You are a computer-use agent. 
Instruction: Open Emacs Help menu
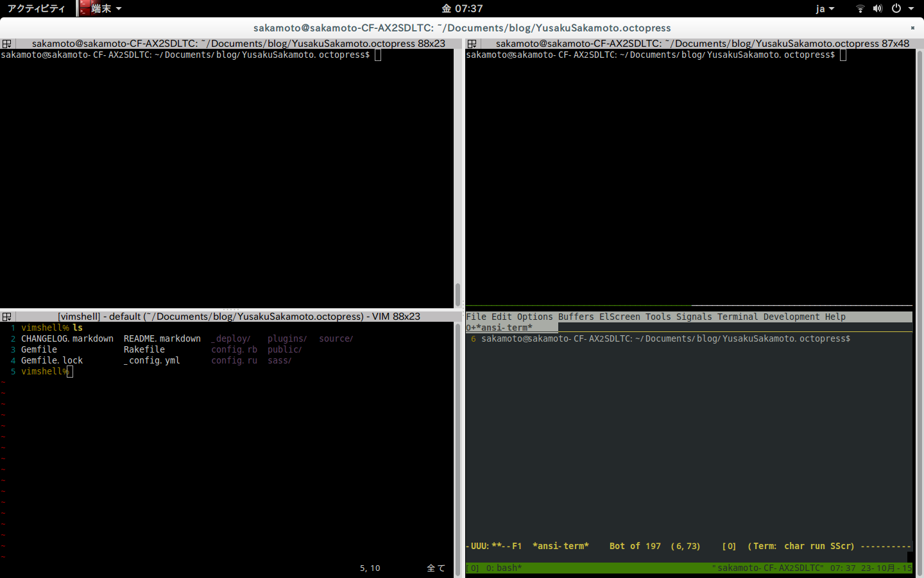click(x=835, y=317)
